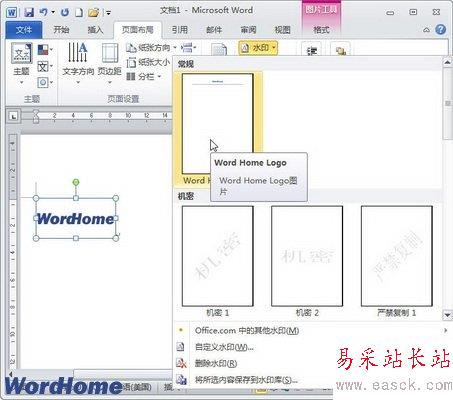
Task: Click the WordHome picture in the document
Action: 76,219
